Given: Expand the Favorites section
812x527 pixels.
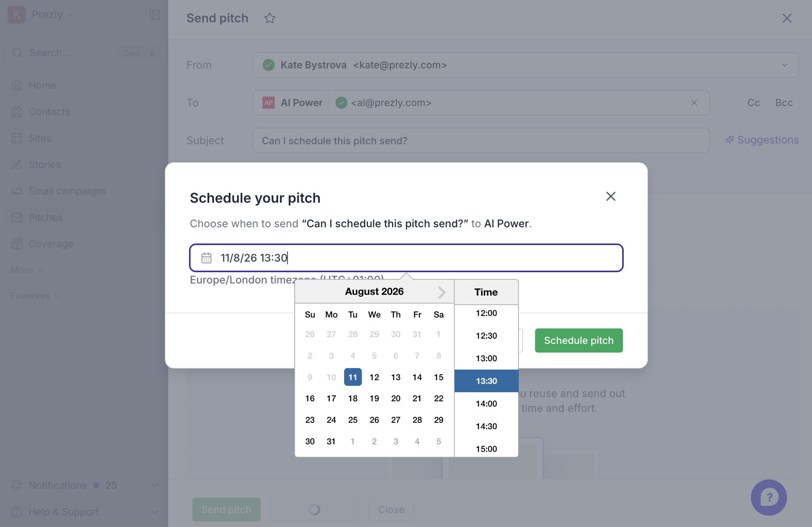Looking at the screenshot, I should (36, 296).
